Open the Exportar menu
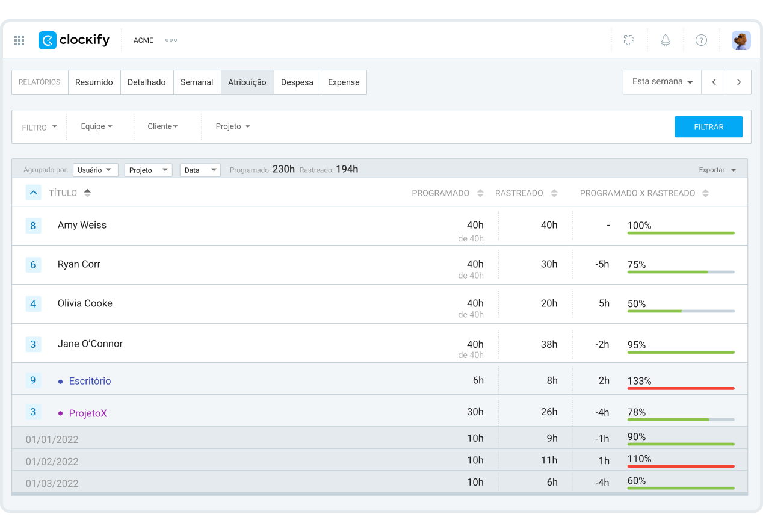 (x=717, y=170)
